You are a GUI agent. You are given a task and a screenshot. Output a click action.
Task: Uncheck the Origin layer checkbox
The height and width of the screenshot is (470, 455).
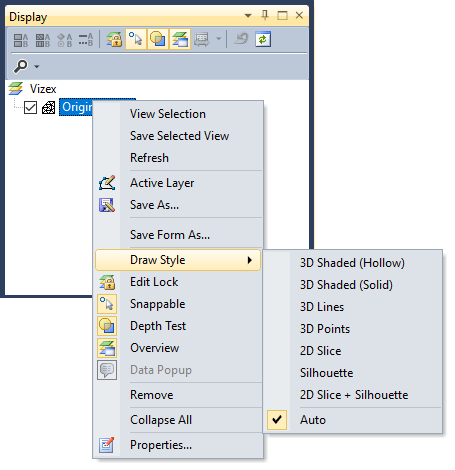30,108
